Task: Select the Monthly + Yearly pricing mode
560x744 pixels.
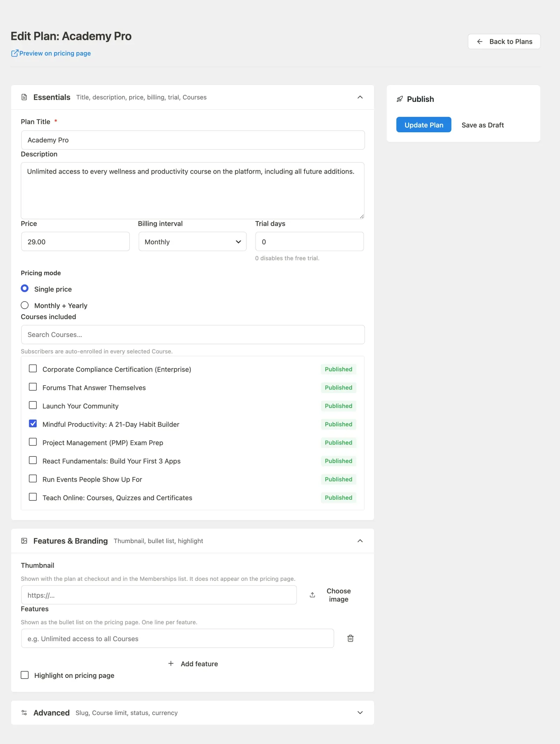Action: (x=24, y=305)
